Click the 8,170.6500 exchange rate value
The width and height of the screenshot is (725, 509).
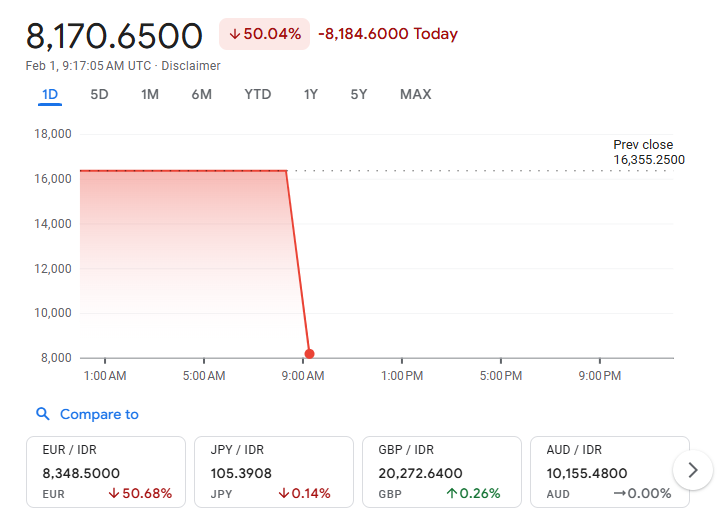pos(114,36)
